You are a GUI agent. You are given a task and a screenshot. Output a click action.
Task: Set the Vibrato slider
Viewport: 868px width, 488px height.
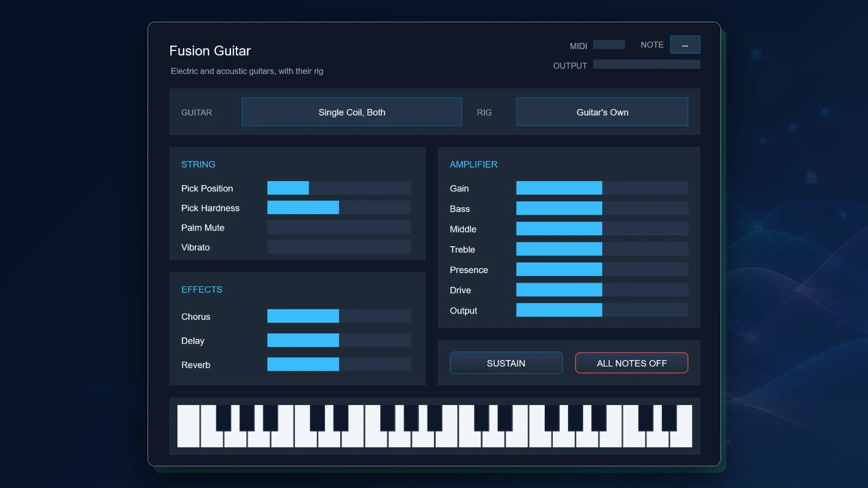pyautogui.click(x=339, y=247)
